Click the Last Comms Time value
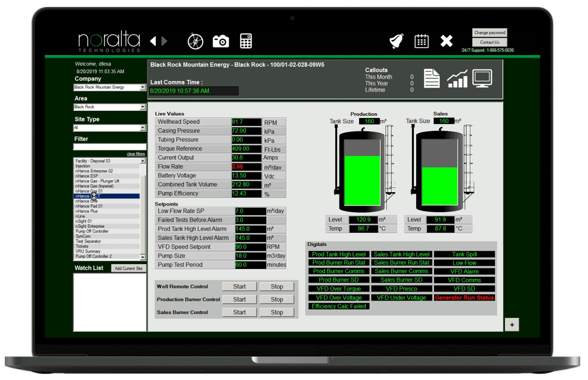This screenshot has width=588, height=380. click(x=194, y=91)
